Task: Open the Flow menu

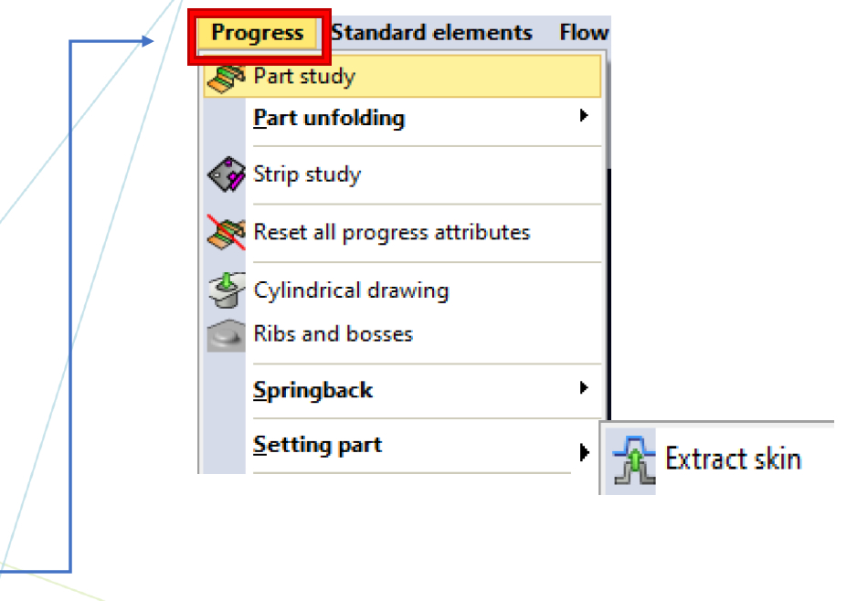Action: point(584,33)
